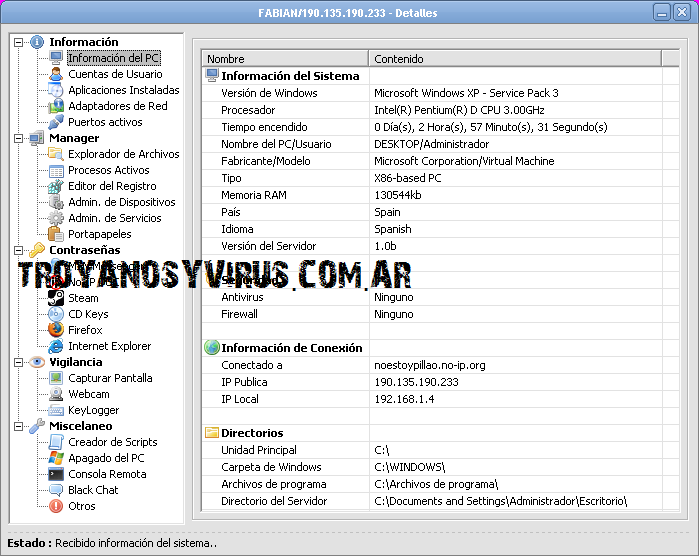
Task: Click the Estado status bar message
Action: (x=136, y=543)
